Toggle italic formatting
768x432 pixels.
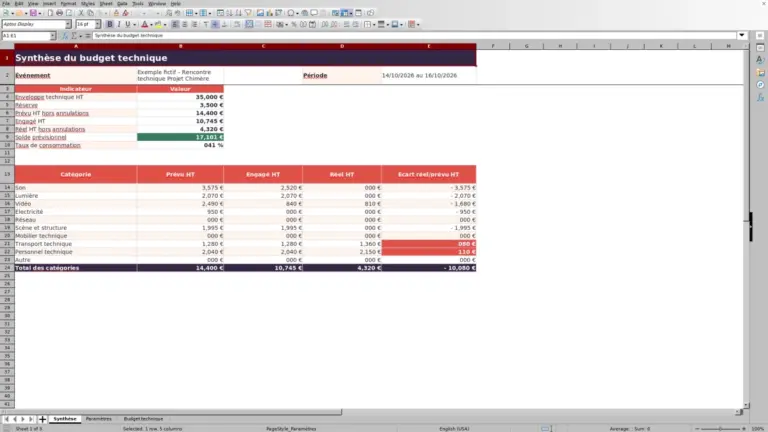pyautogui.click(x=119, y=24)
